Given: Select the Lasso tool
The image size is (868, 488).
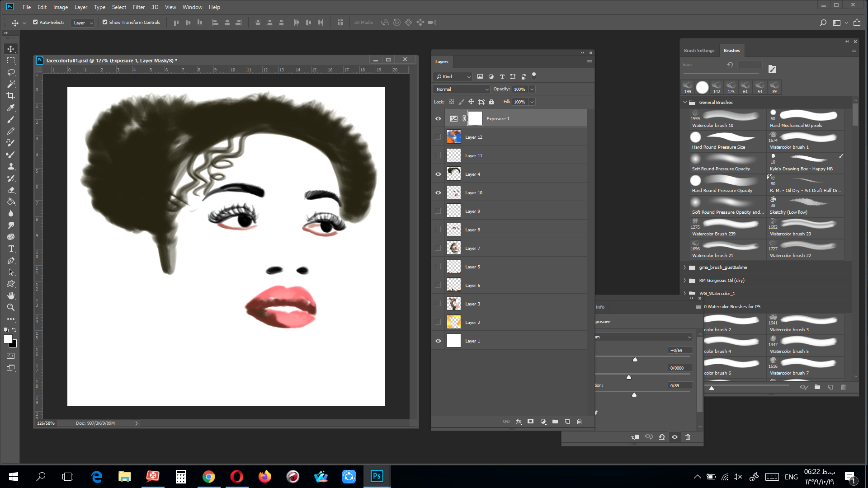Looking at the screenshot, I should [x=11, y=72].
